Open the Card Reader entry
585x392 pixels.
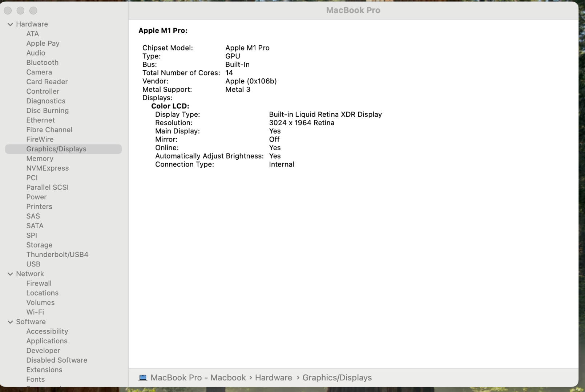[x=47, y=82]
